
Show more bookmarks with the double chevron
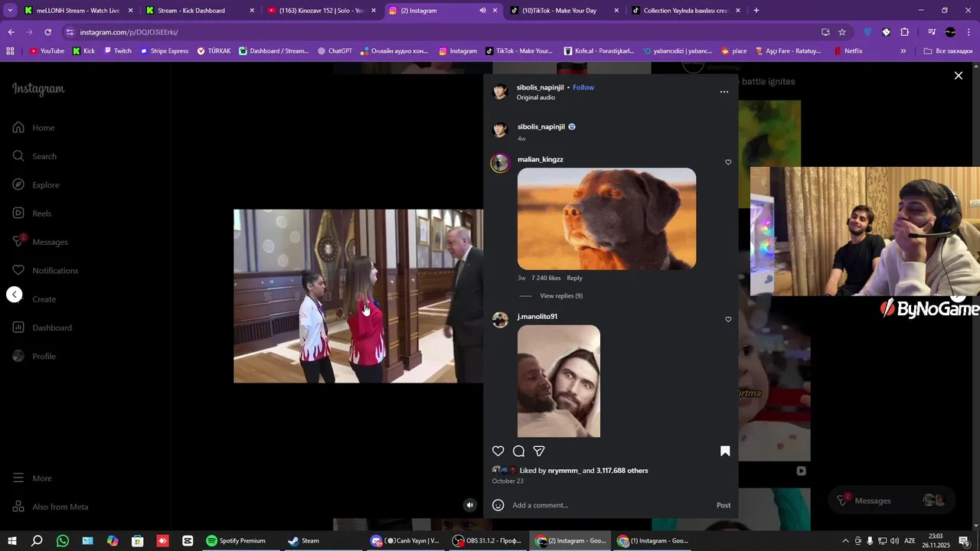pyautogui.click(x=903, y=51)
